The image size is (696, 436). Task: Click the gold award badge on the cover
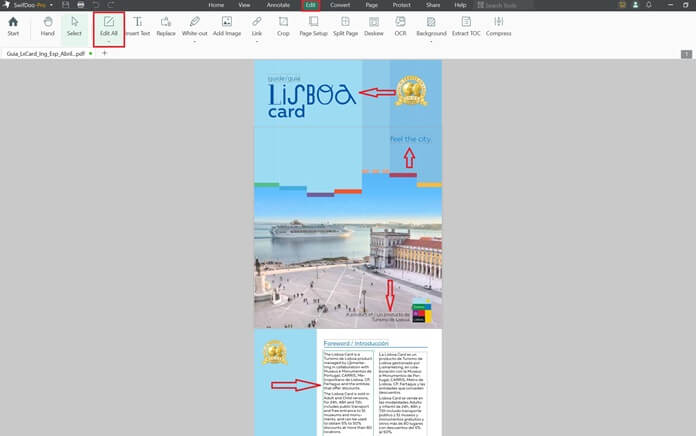pyautogui.click(x=411, y=91)
